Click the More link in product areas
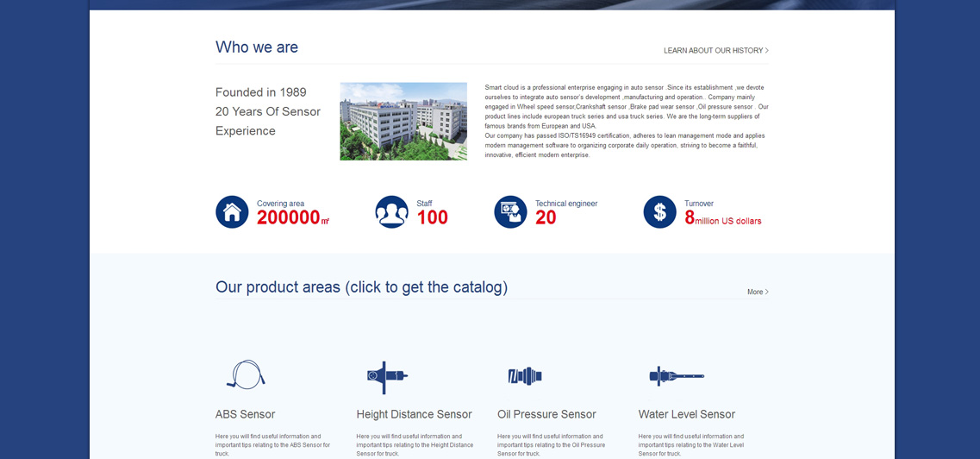 758,292
